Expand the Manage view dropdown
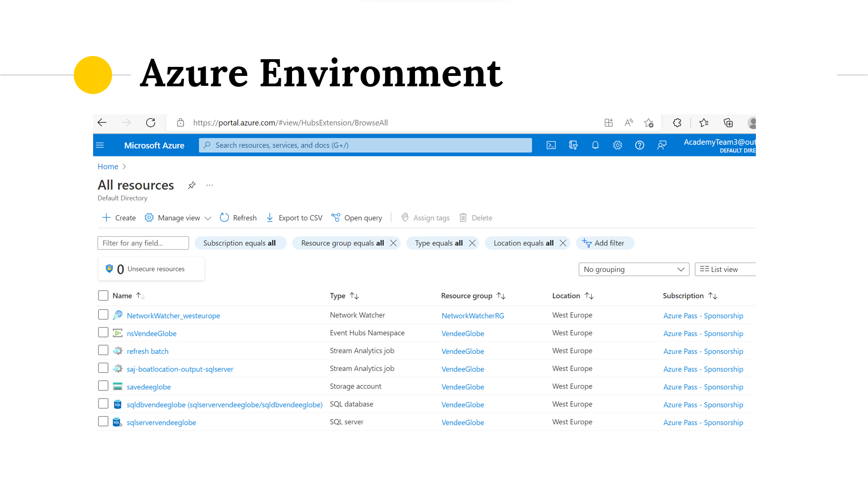Viewport: 868px width, 488px height. pos(178,218)
